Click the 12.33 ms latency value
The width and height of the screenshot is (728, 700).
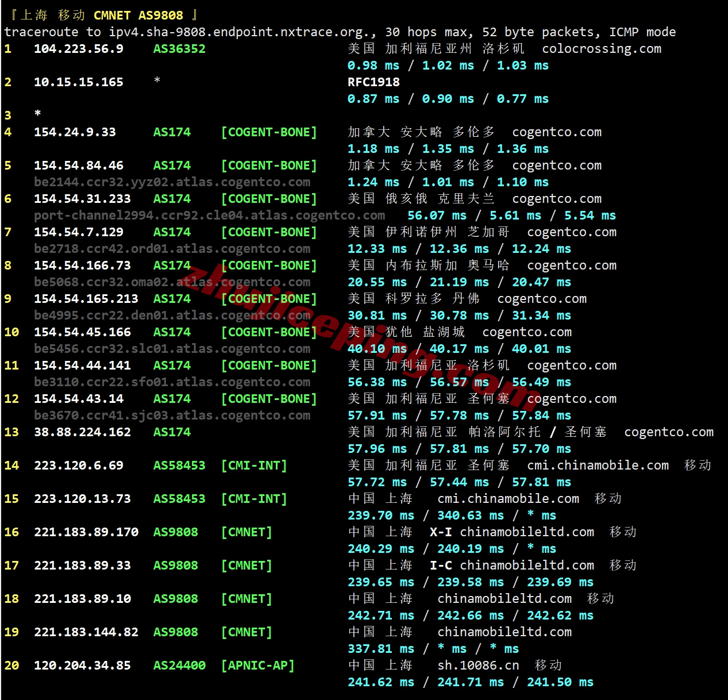point(377,249)
